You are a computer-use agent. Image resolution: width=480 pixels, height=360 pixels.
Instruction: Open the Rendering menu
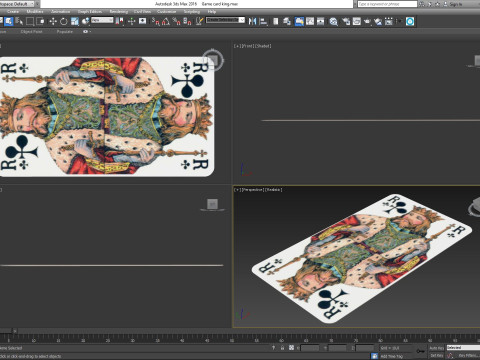(x=118, y=12)
